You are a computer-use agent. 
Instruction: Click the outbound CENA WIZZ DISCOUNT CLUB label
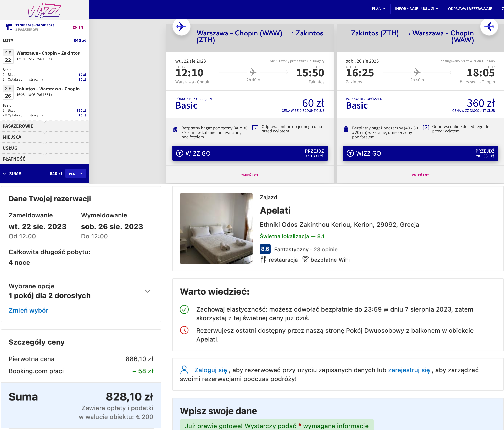click(x=303, y=111)
